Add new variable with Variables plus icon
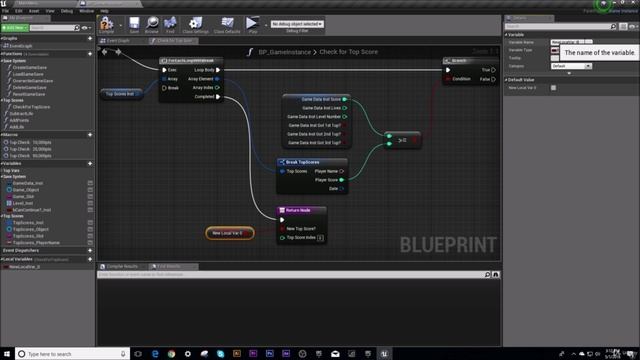The width and height of the screenshot is (640, 360). click(90, 164)
